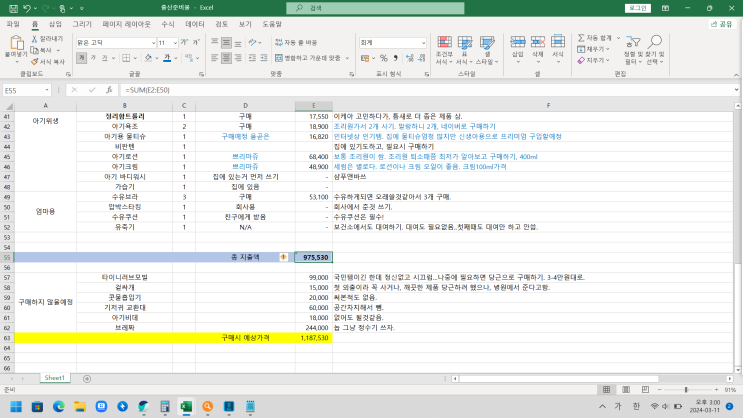Click the Undo arrow in the title bar

pos(28,7)
